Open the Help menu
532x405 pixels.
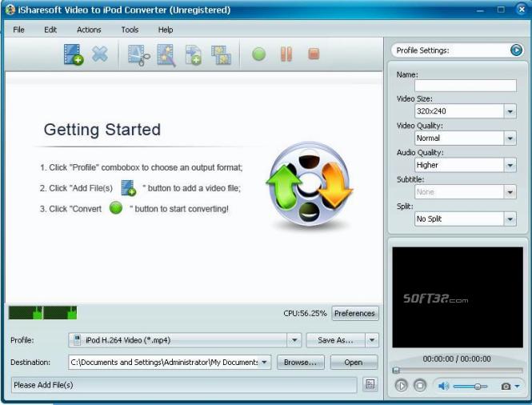tap(166, 30)
